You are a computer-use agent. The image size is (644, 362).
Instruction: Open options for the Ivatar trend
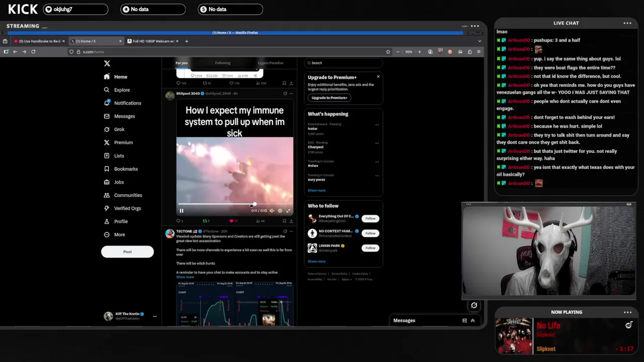(377, 125)
